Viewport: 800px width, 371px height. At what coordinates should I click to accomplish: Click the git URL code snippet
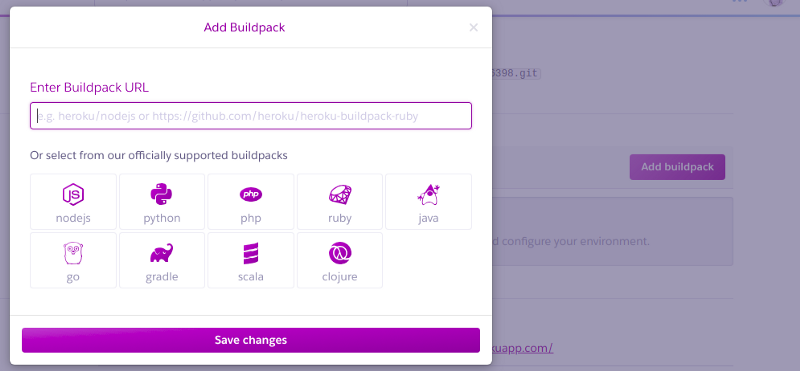515,73
